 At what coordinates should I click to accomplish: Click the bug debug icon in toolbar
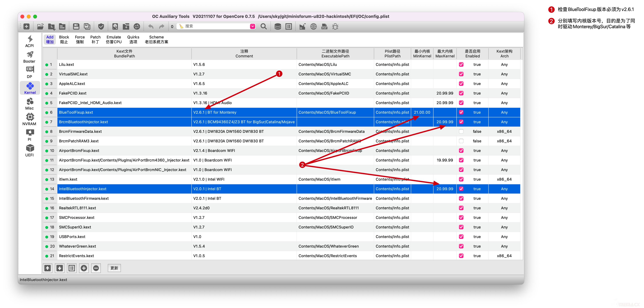(335, 26)
